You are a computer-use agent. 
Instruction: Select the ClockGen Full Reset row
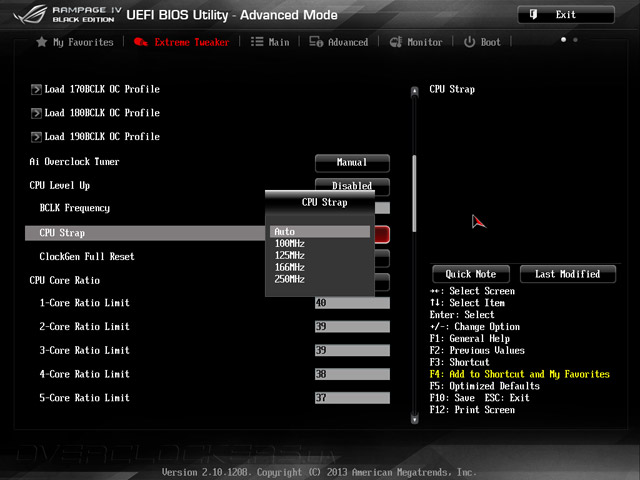pos(87,256)
